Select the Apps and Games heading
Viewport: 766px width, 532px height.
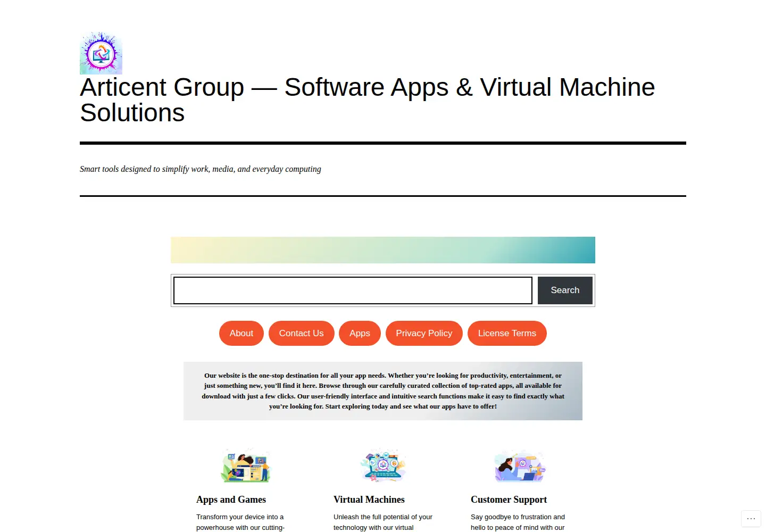(x=231, y=500)
